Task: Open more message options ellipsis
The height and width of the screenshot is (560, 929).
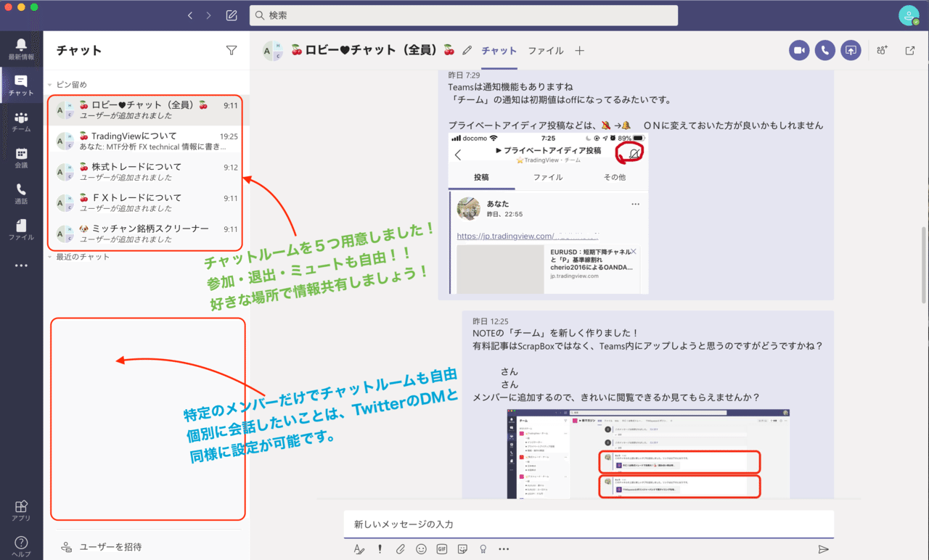Action: [x=504, y=549]
